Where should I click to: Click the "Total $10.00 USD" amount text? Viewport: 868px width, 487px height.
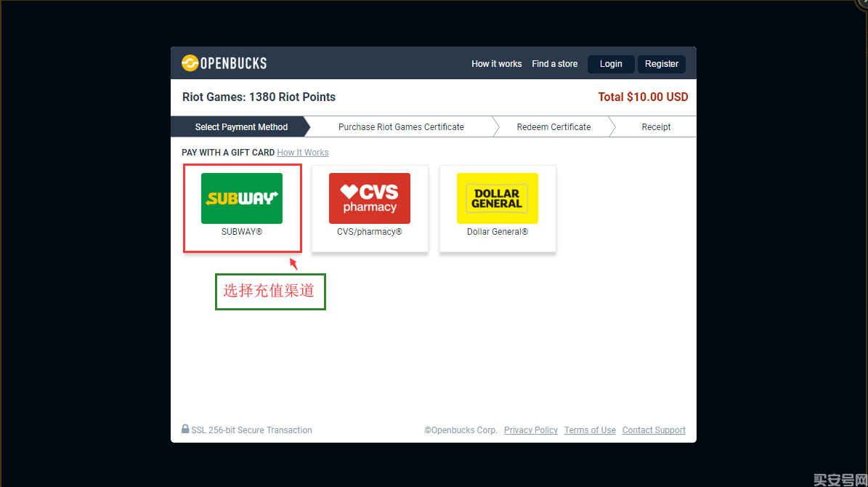pos(643,97)
